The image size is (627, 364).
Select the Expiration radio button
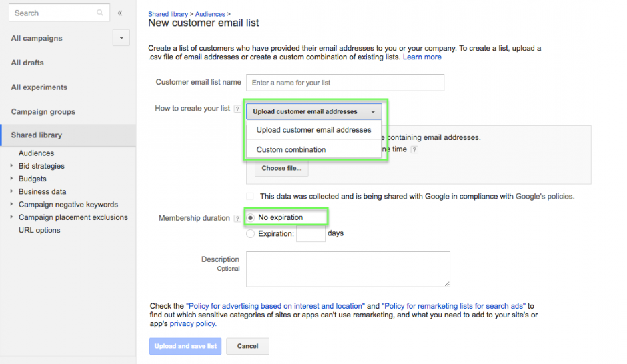(x=250, y=234)
